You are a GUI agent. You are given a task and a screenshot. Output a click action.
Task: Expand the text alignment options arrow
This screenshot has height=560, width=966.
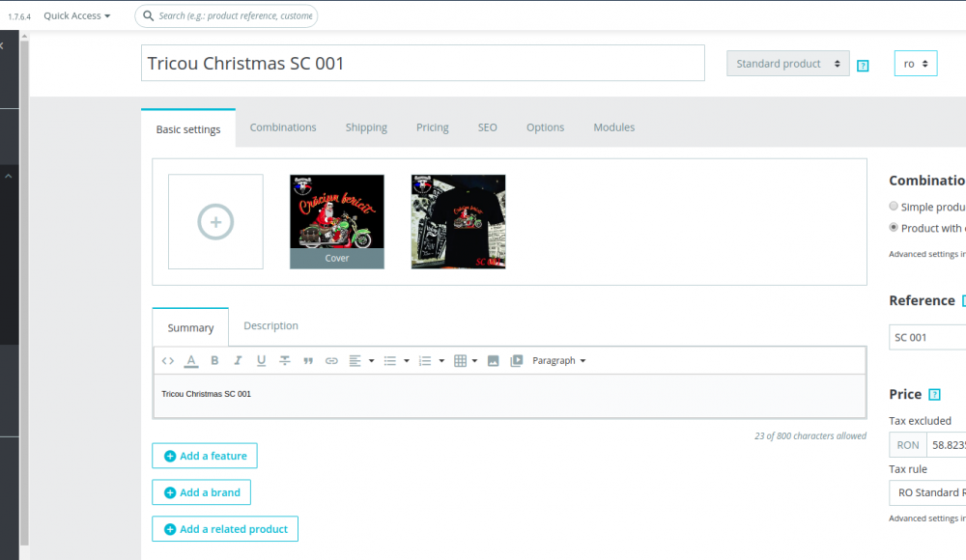click(x=370, y=360)
